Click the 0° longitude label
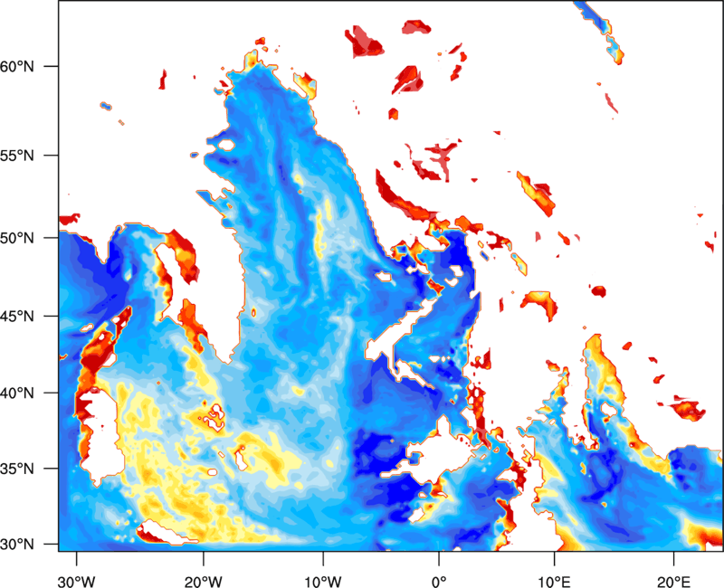Screen dimensions: 724x588 click(439, 582)
